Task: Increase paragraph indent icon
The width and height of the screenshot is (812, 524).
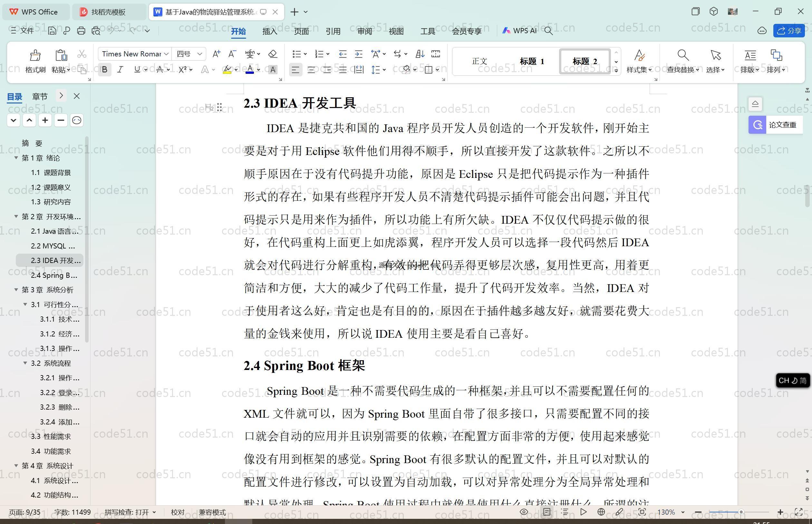Action: pyautogui.click(x=359, y=54)
